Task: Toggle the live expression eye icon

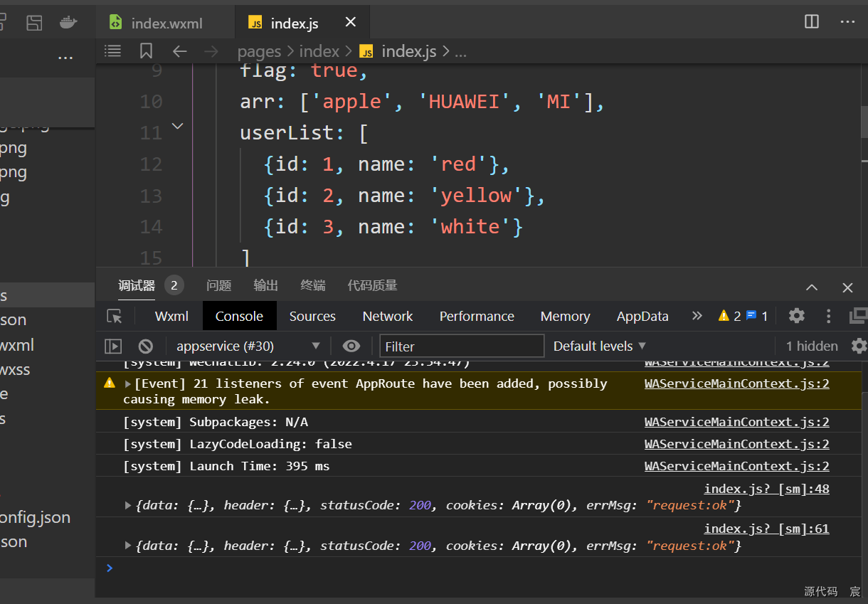Action: pyautogui.click(x=351, y=346)
